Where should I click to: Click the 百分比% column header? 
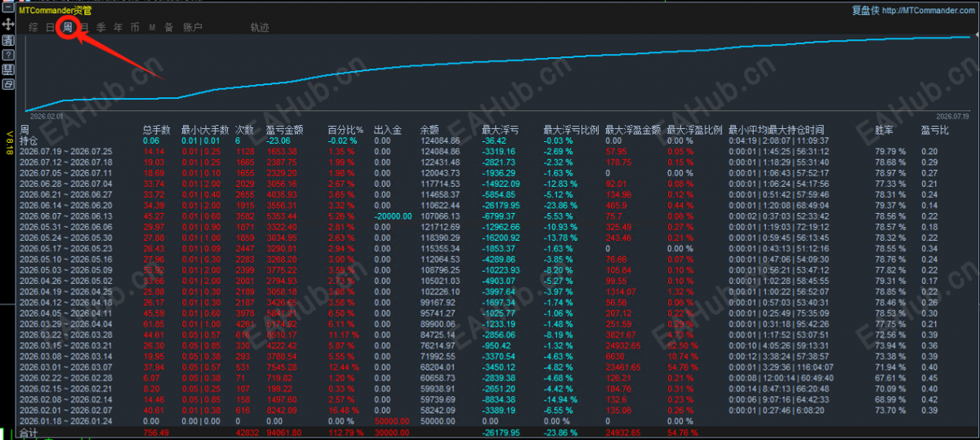click(x=347, y=130)
